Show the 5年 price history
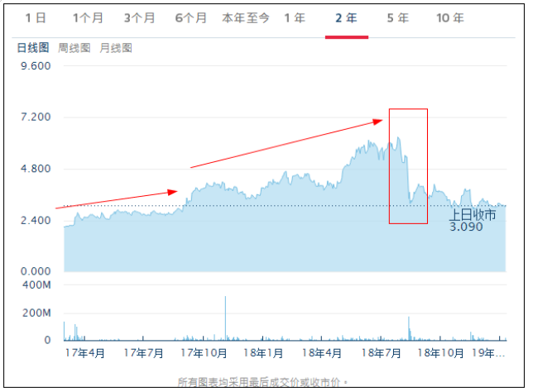The width and height of the screenshot is (533, 392). pyautogui.click(x=397, y=18)
